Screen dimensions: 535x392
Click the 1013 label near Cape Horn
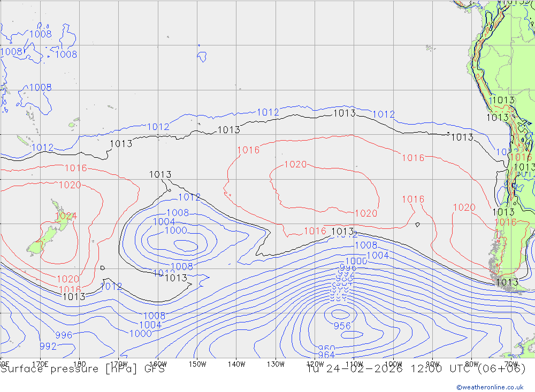click(507, 282)
